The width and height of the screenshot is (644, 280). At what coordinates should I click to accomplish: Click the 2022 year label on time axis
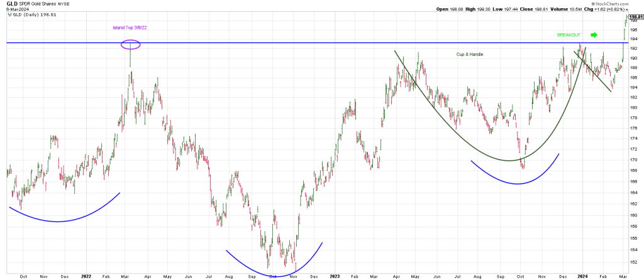tap(86, 276)
